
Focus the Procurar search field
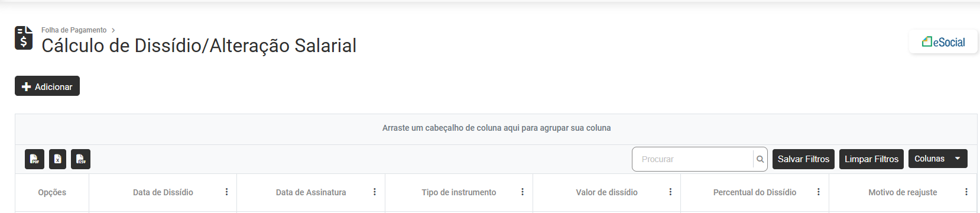693,159
